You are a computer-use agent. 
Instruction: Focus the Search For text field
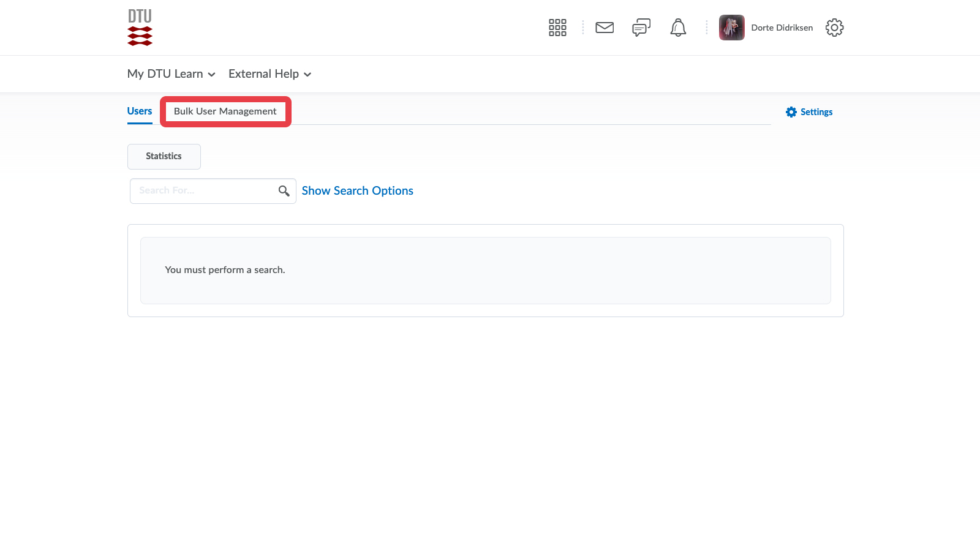click(x=202, y=191)
